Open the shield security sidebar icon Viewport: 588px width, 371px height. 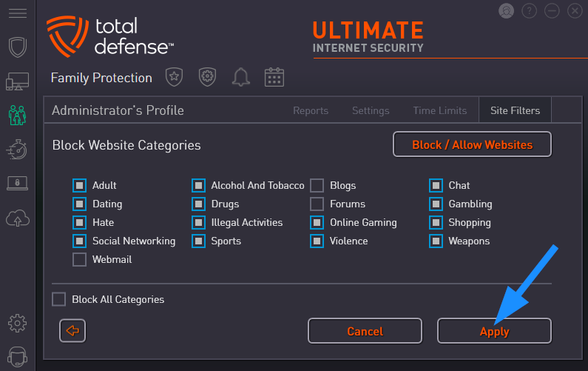pos(18,47)
